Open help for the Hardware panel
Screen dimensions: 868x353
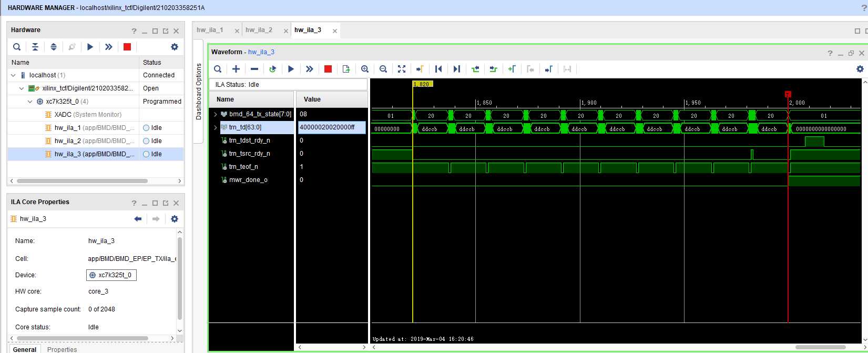pos(134,31)
